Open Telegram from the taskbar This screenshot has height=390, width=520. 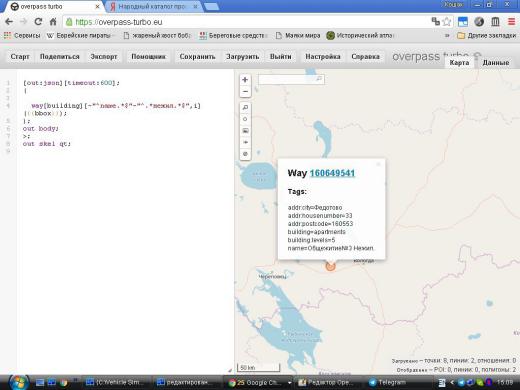click(388, 382)
